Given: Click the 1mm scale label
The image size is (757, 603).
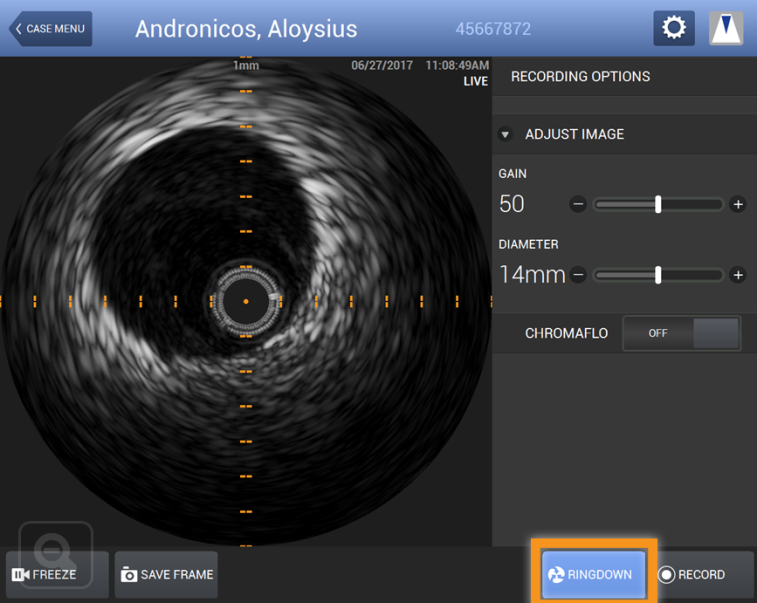Looking at the screenshot, I should coord(246,65).
